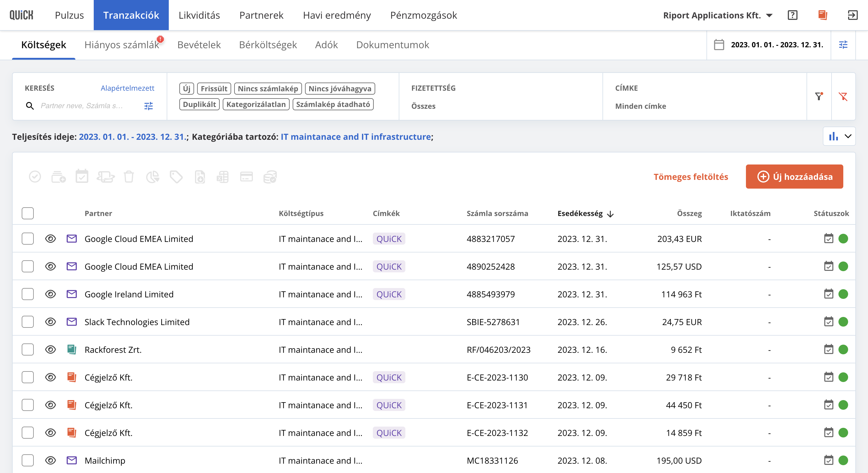Click the Excel export toolbar icon
Image resolution: width=868 pixels, height=473 pixels.
pos(222,177)
